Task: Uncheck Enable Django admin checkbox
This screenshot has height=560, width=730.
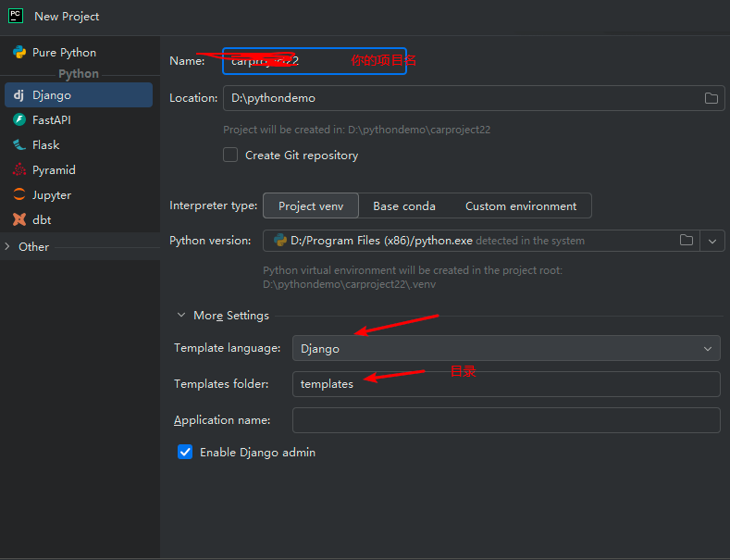Action: [185, 453]
